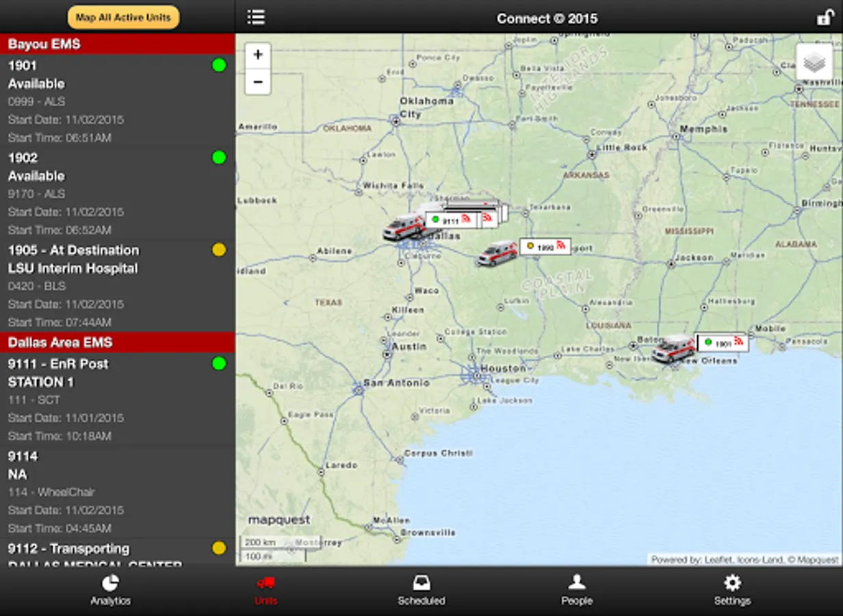Select the ambulance icon for unit 1990
The width and height of the screenshot is (843, 616).
click(x=497, y=253)
